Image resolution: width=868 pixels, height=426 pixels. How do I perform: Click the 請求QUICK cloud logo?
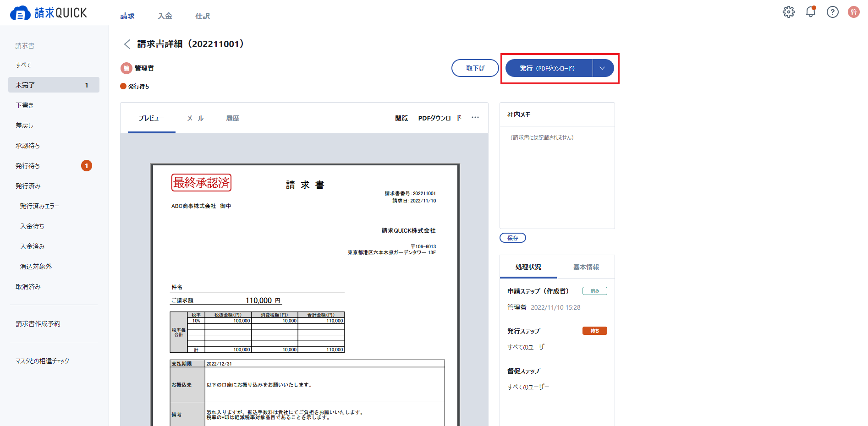tap(49, 13)
